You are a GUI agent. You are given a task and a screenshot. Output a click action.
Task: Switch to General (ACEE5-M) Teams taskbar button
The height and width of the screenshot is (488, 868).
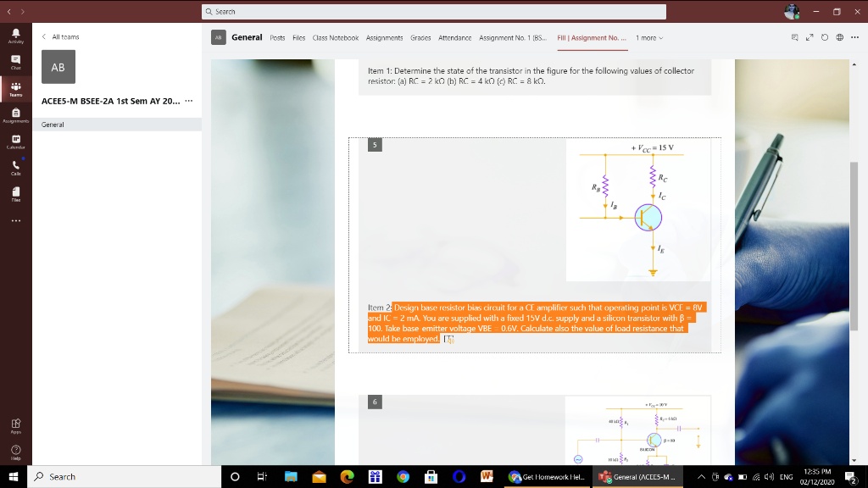tap(637, 476)
